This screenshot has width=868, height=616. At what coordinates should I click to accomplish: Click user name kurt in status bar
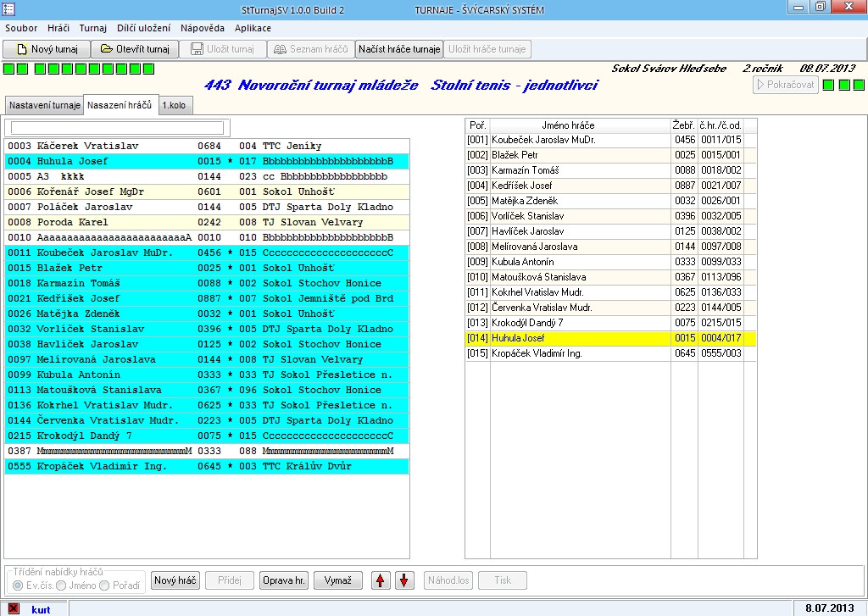pos(41,609)
